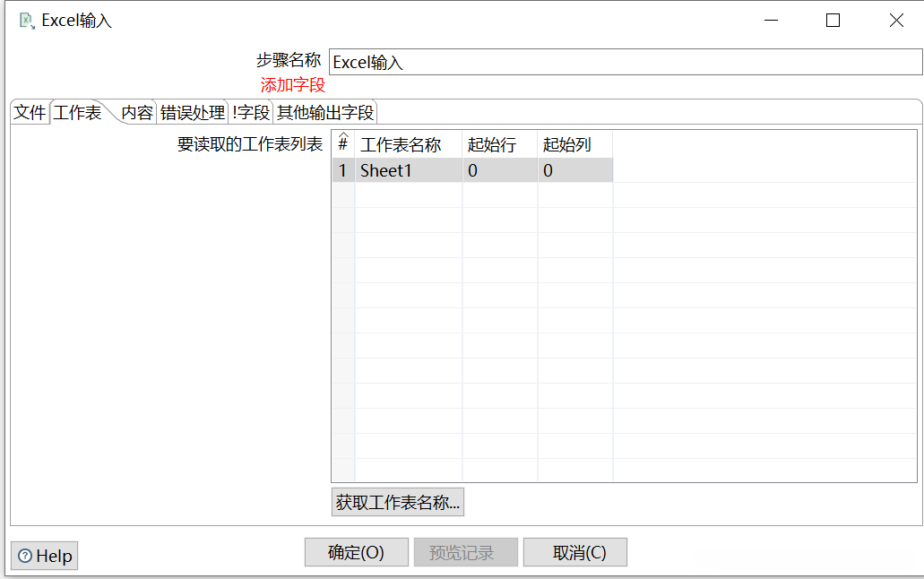
Task: Click the Excel输入 title bar icon
Action: pos(27,21)
